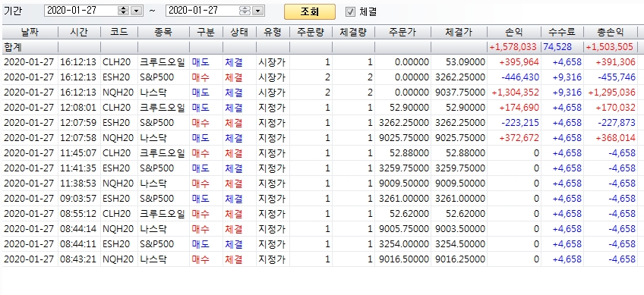The width and height of the screenshot is (644, 295).
Task: Select the 12:07:58 time in the NQH20 row
Action: 78,138
